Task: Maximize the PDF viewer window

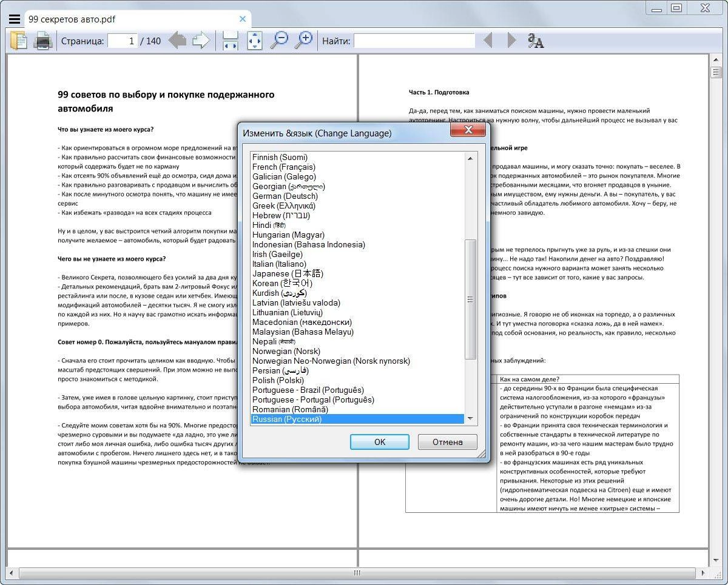Action: coord(677,7)
